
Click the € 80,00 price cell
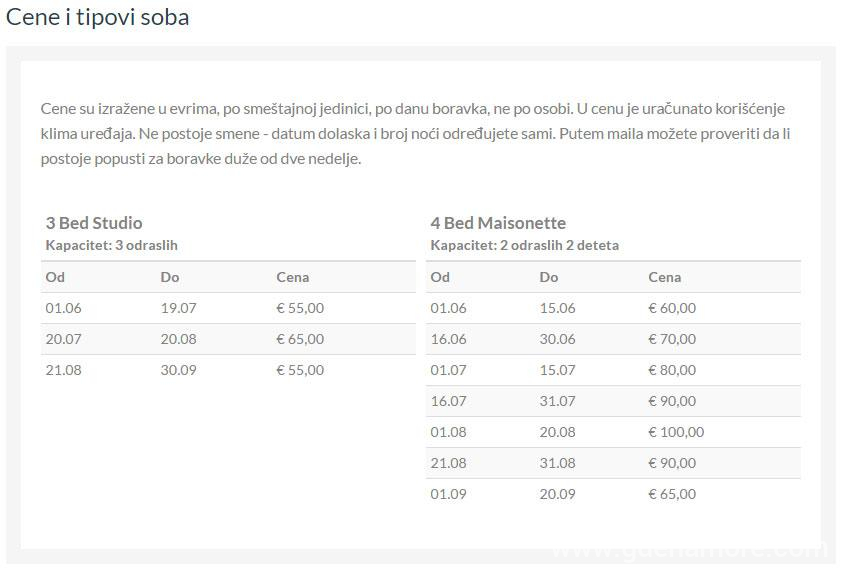672,370
